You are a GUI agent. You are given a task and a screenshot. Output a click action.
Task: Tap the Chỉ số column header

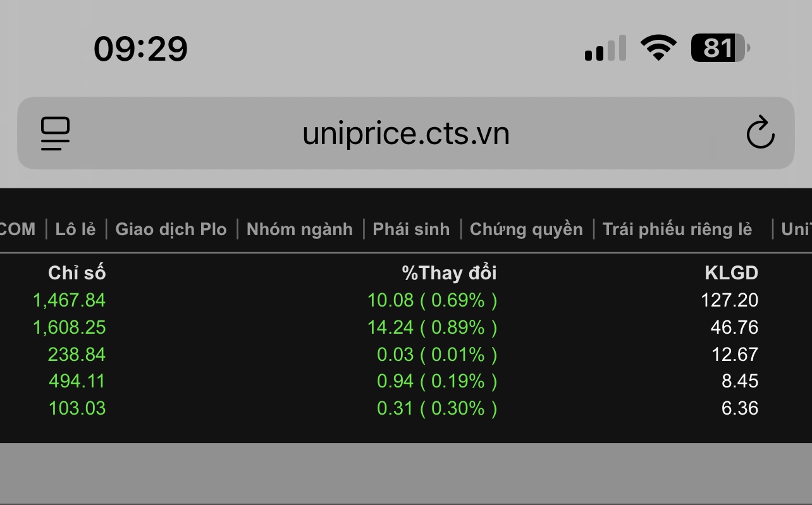pos(77,273)
